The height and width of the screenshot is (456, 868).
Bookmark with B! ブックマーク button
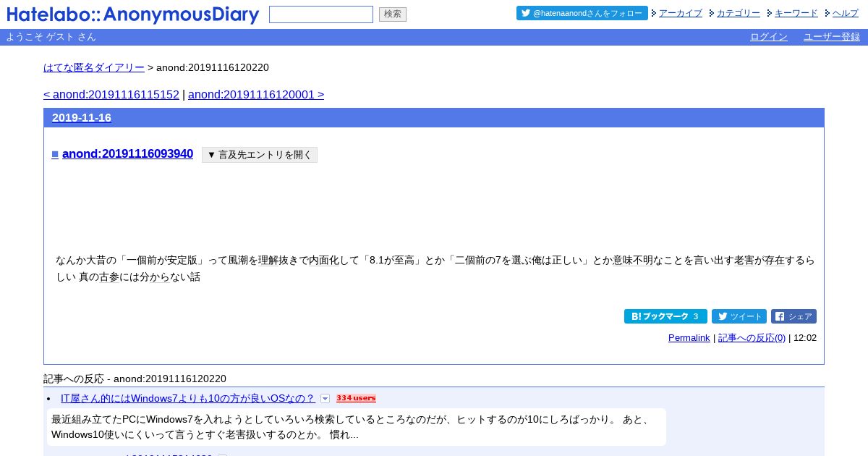tap(665, 316)
